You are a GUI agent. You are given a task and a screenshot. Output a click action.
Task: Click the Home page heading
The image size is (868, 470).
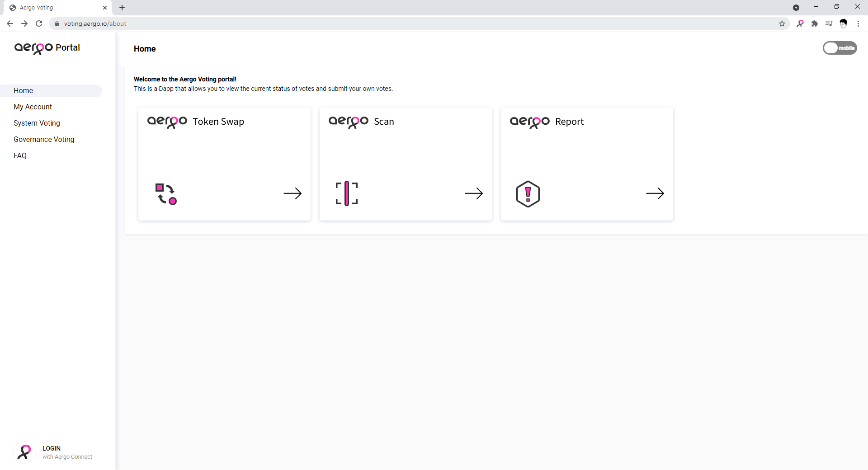pos(145,49)
